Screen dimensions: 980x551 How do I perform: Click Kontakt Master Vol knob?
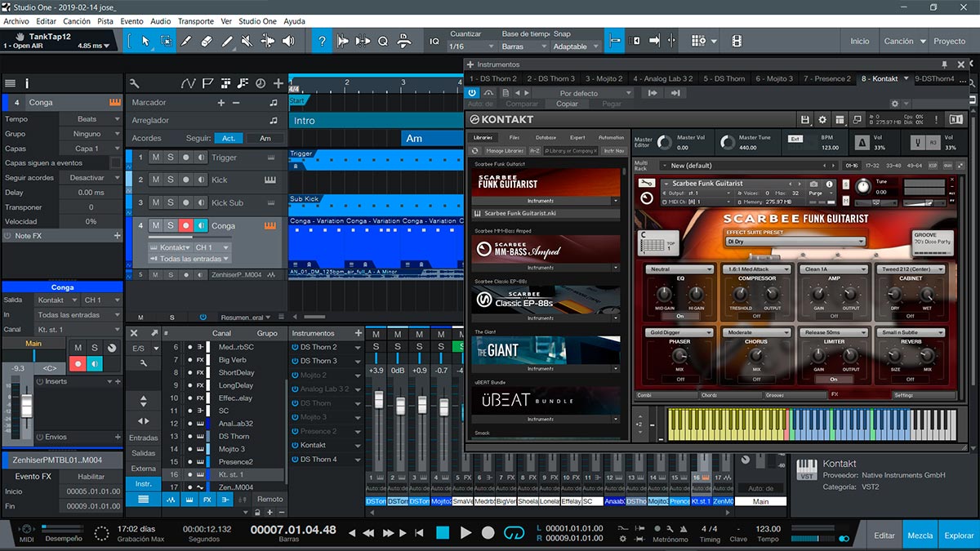(665, 143)
